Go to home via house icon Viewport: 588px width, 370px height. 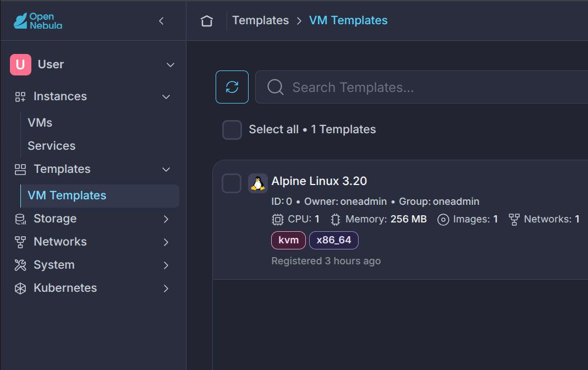tap(207, 20)
